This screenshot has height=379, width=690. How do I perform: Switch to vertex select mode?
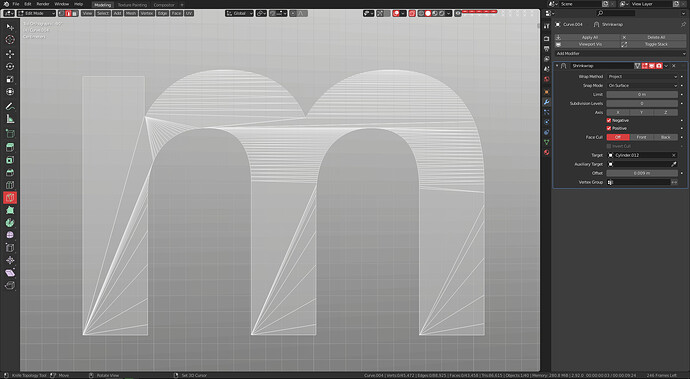tap(62, 13)
